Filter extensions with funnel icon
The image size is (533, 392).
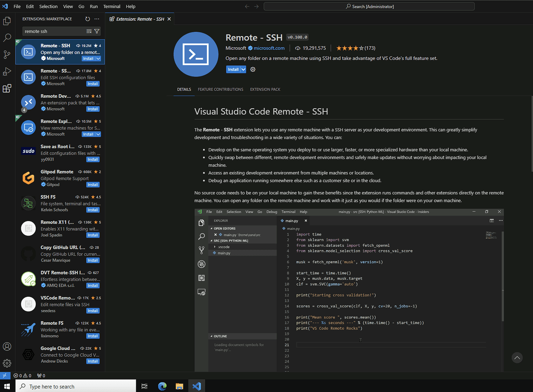pyautogui.click(x=97, y=31)
